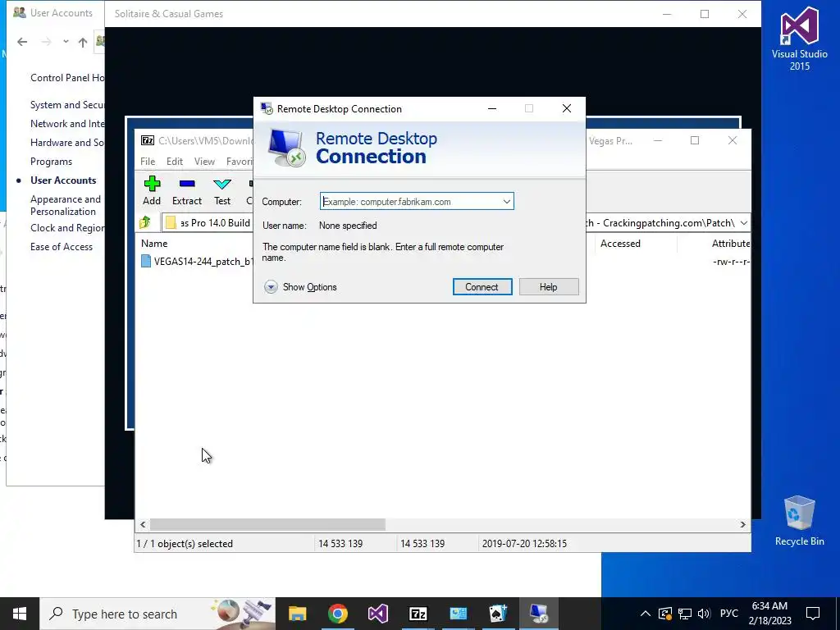This screenshot has width=840, height=630.
Task: Open the File menu in 7-Zip
Action: [148, 162]
